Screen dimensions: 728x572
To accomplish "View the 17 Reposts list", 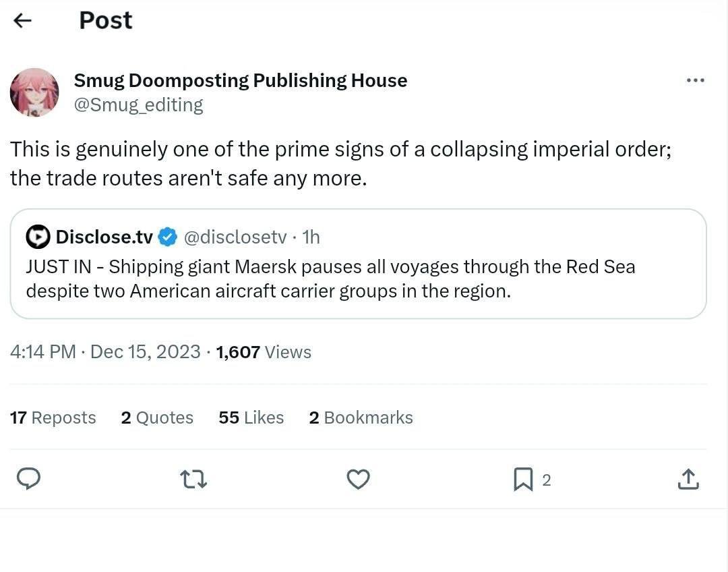I will coord(53,418).
